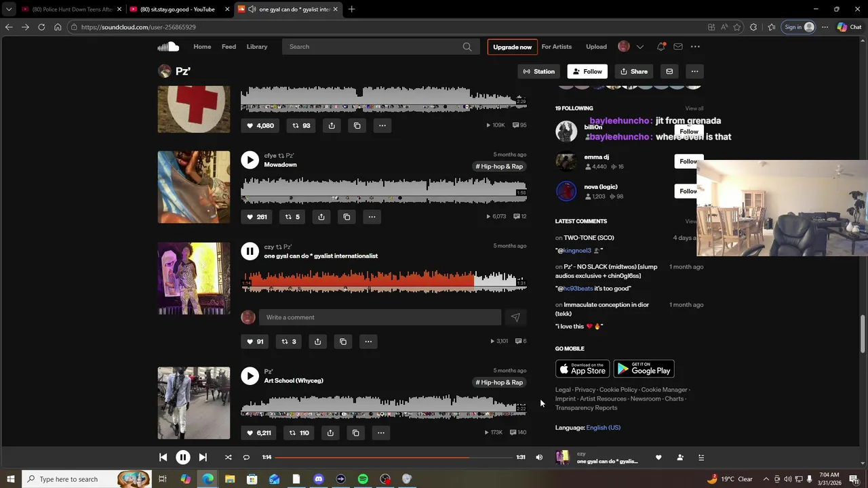Share the Pz' profile
Viewport: 868px width, 488px height.
[x=634, y=71]
